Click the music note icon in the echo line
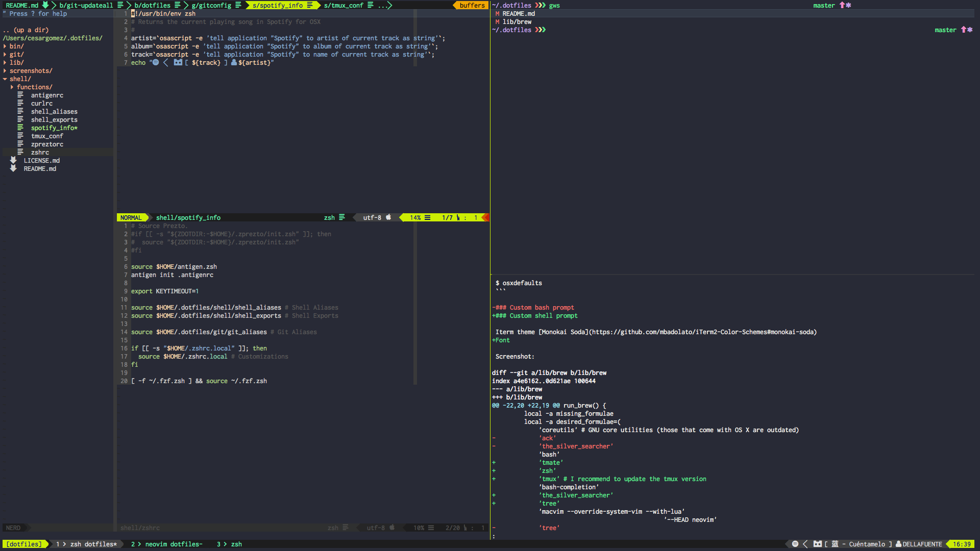This screenshot has height=551, width=980. [x=178, y=62]
